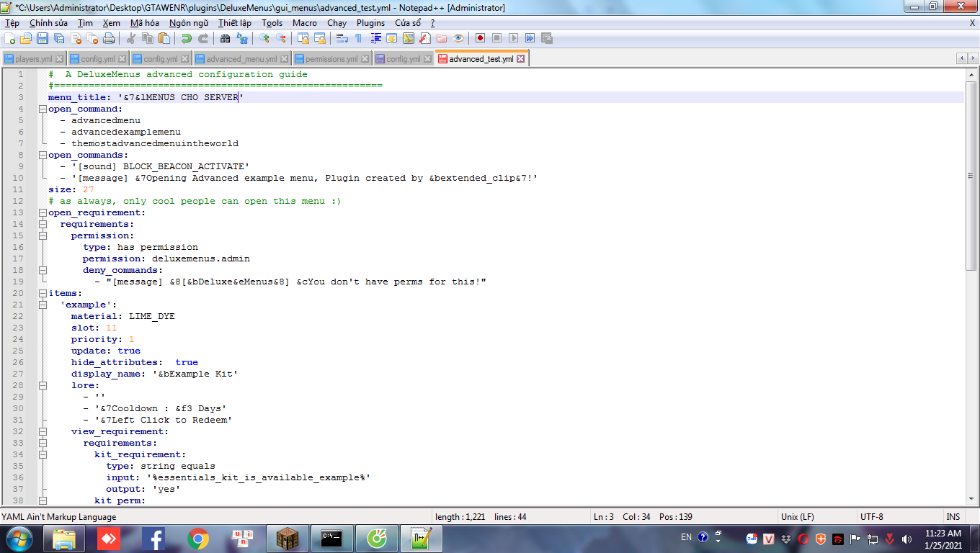Viewport: 980px width, 553px height.
Task: Collapse the 'example' item fold marker
Action: coord(43,305)
